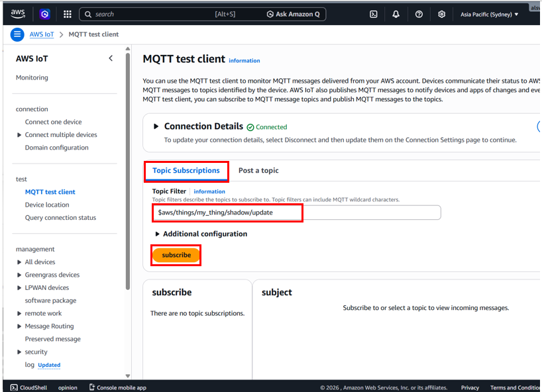This screenshot has height=392, width=542.
Task: Click the AWS logo in header
Action: (18, 14)
